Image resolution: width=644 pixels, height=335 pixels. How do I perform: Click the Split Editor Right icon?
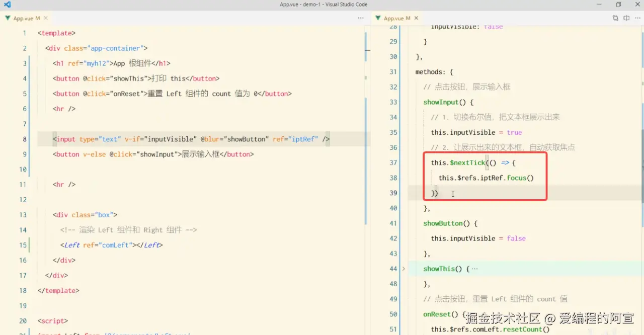[x=626, y=18]
